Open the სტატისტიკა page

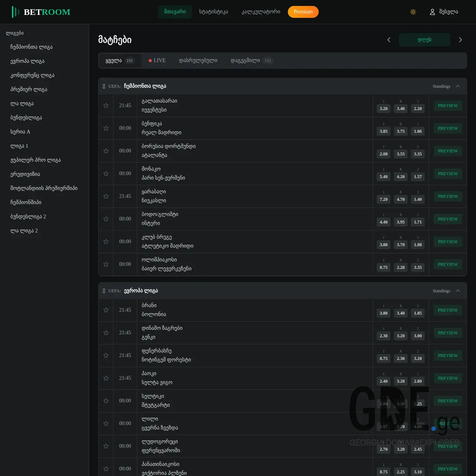pyautogui.click(x=213, y=12)
